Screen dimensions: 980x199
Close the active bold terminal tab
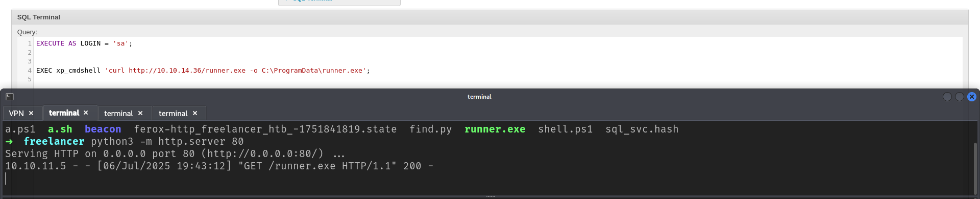click(x=86, y=113)
